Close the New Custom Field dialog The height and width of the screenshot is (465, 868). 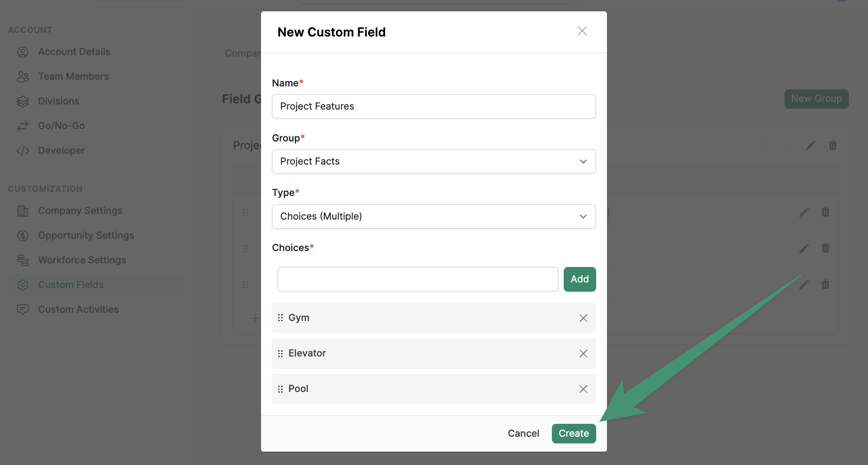582,31
